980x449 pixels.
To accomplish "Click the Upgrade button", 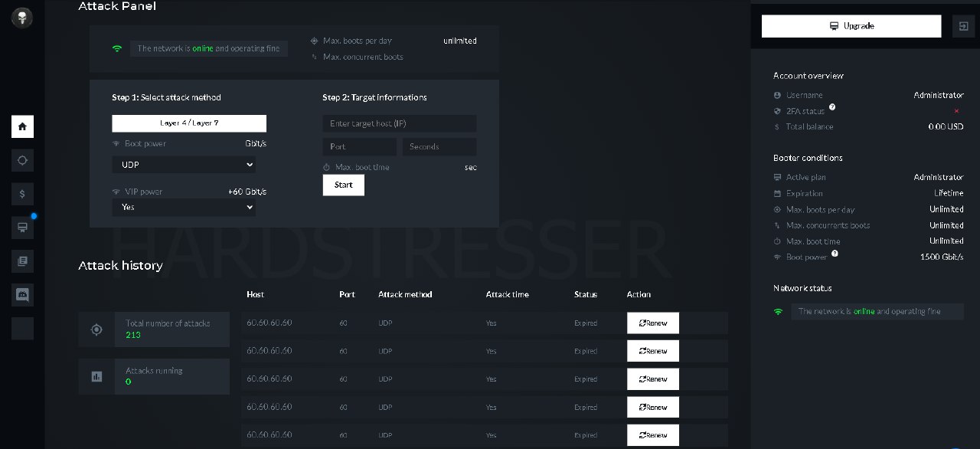I will point(851,25).
